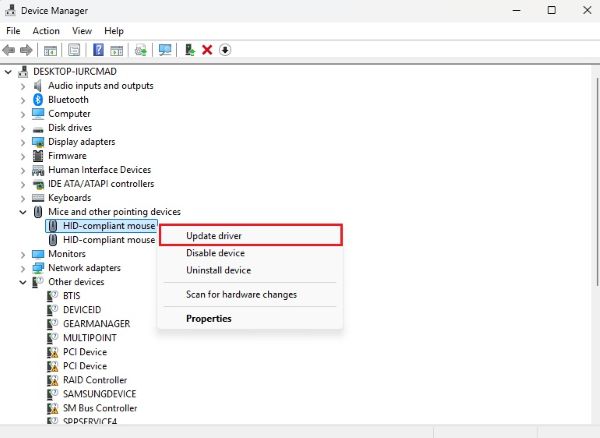This screenshot has width=600, height=438.
Task: Open the View menu
Action: coord(82,31)
